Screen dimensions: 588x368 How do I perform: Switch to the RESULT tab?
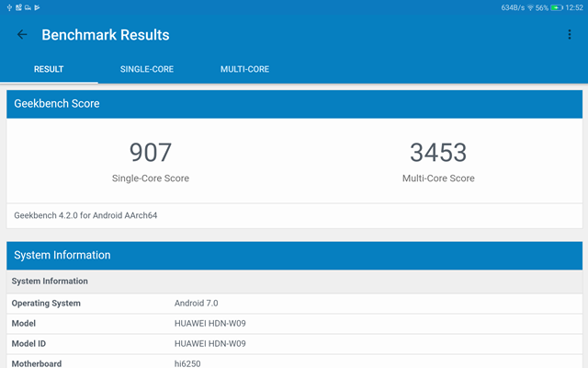49,69
